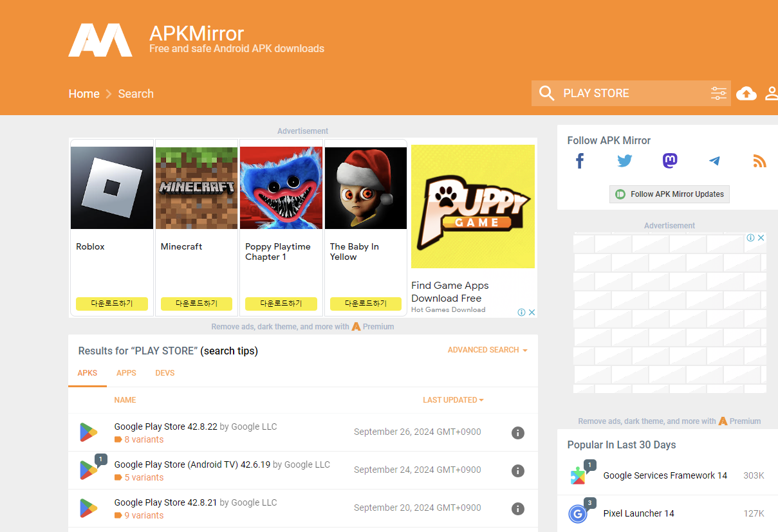Open the search tips link

point(229,351)
